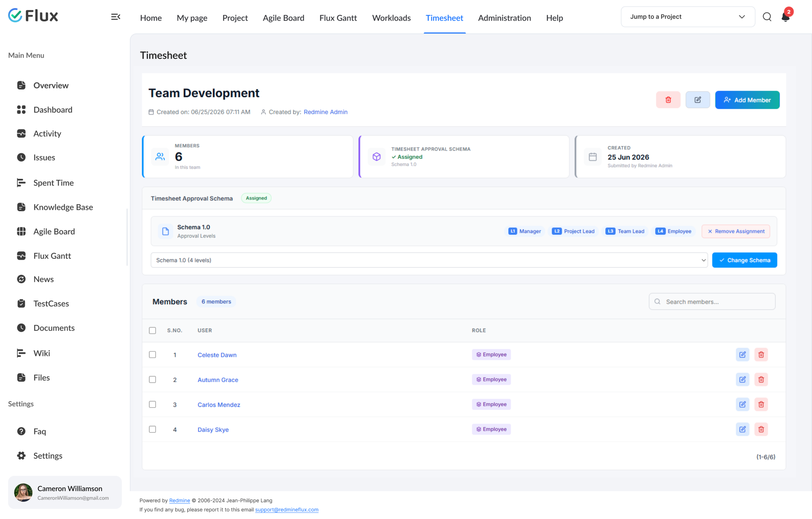
Task: Open Issues in the sidebar
Action: (x=36, y=157)
